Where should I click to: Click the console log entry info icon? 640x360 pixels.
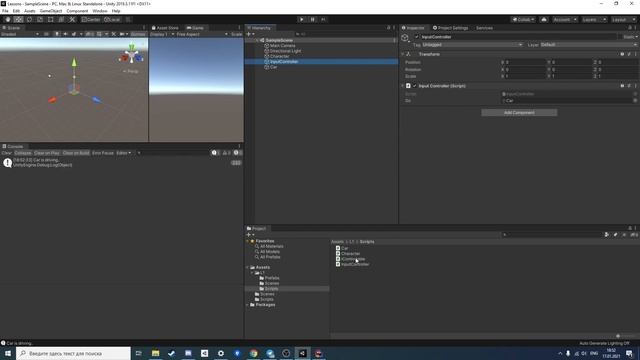tap(7, 162)
